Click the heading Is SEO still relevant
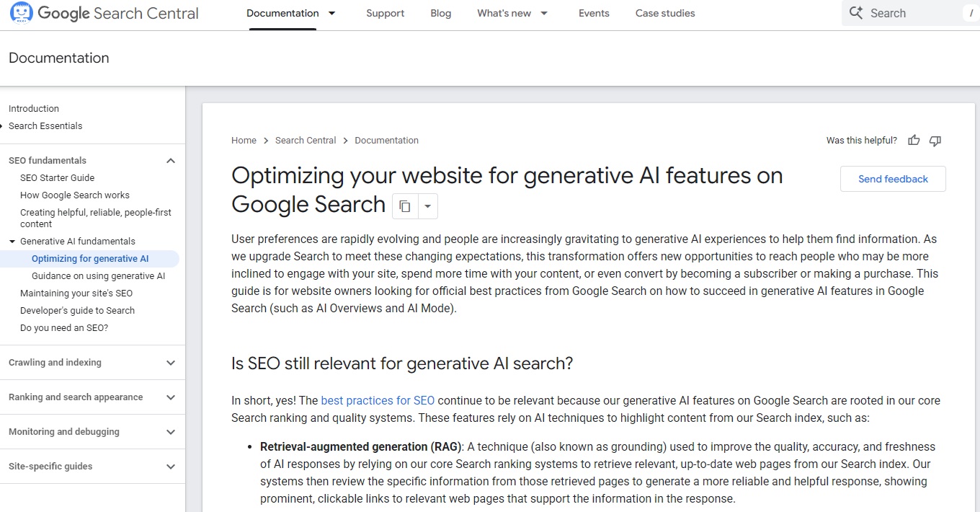Viewport: 980px width, 512px height. coord(402,363)
